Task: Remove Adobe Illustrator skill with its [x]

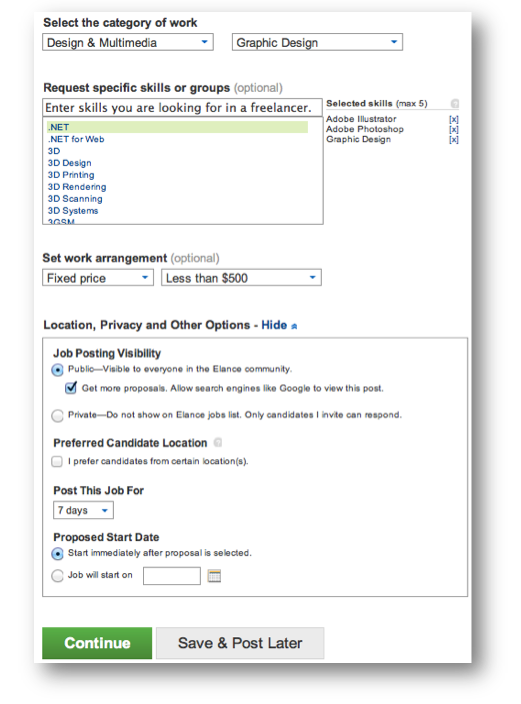Action: 454,119
